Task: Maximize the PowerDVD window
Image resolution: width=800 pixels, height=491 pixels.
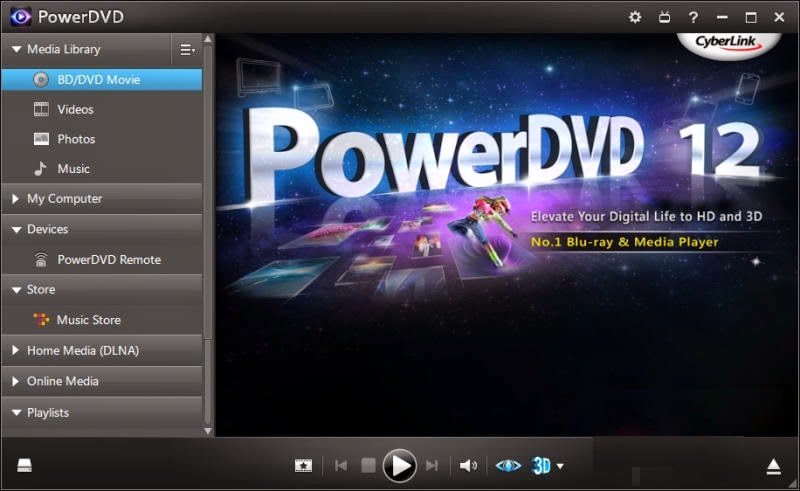Action: [x=751, y=17]
